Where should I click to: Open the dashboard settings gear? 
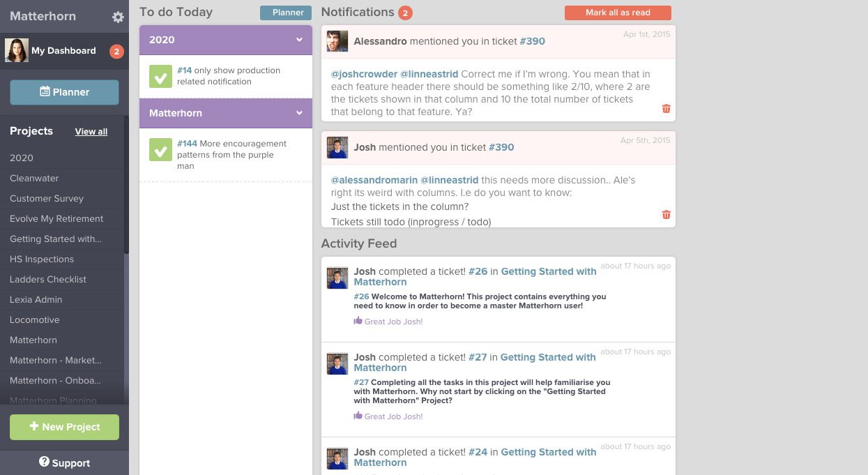click(118, 17)
